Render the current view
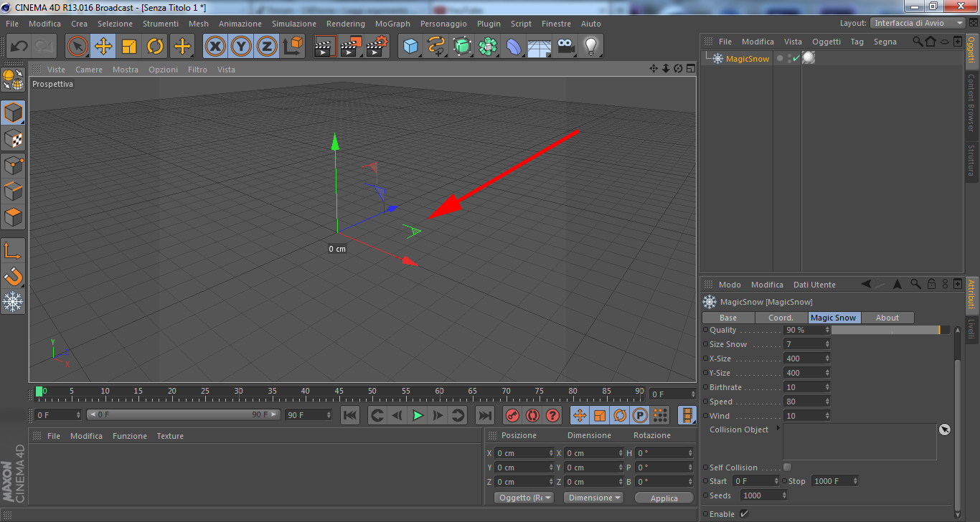This screenshot has width=980, height=522. (325, 47)
